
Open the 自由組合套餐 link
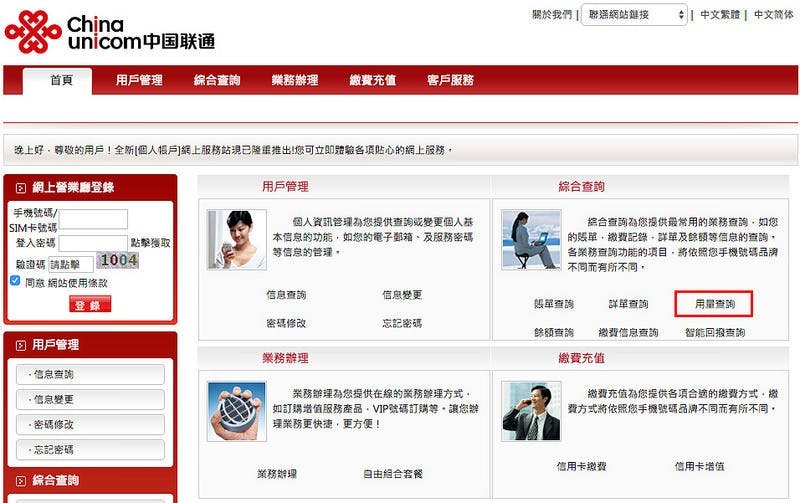pyautogui.click(x=393, y=474)
